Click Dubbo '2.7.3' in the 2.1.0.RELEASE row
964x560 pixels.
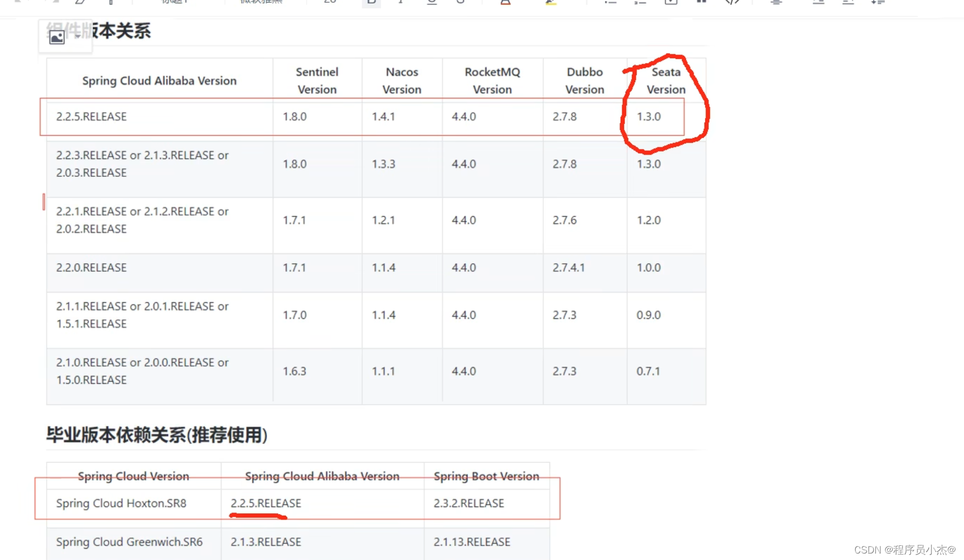pyautogui.click(x=564, y=371)
